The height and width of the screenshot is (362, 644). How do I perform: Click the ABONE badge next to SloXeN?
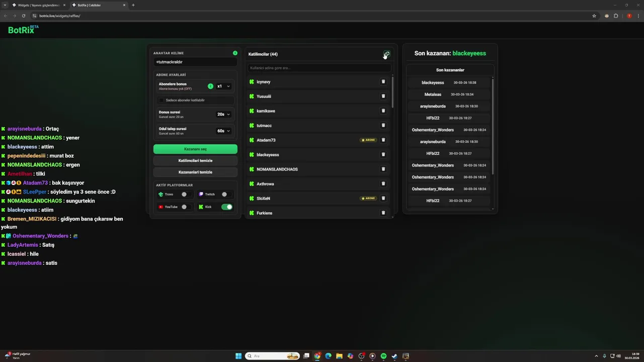369,198
